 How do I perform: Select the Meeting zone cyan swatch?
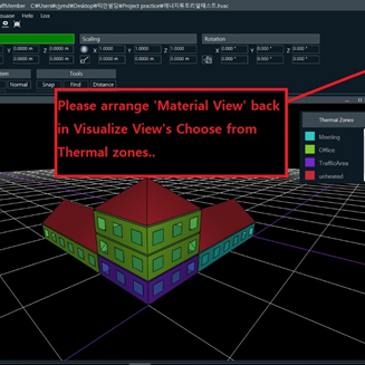click(310, 136)
